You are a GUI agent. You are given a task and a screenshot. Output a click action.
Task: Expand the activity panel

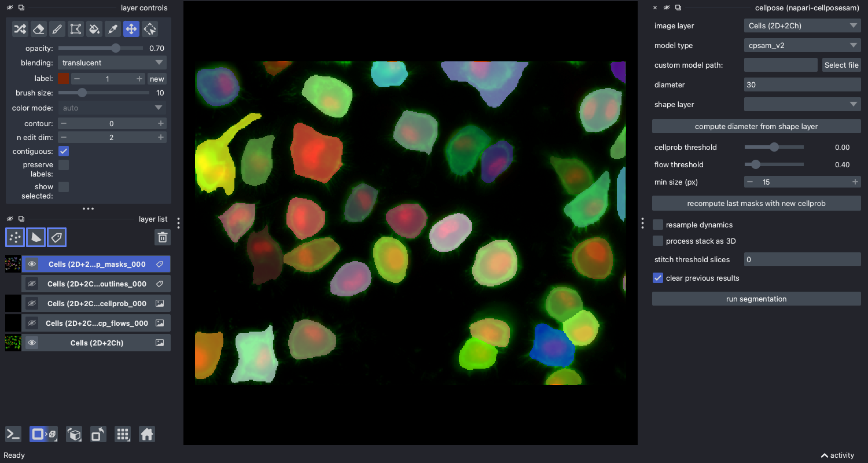pos(837,455)
